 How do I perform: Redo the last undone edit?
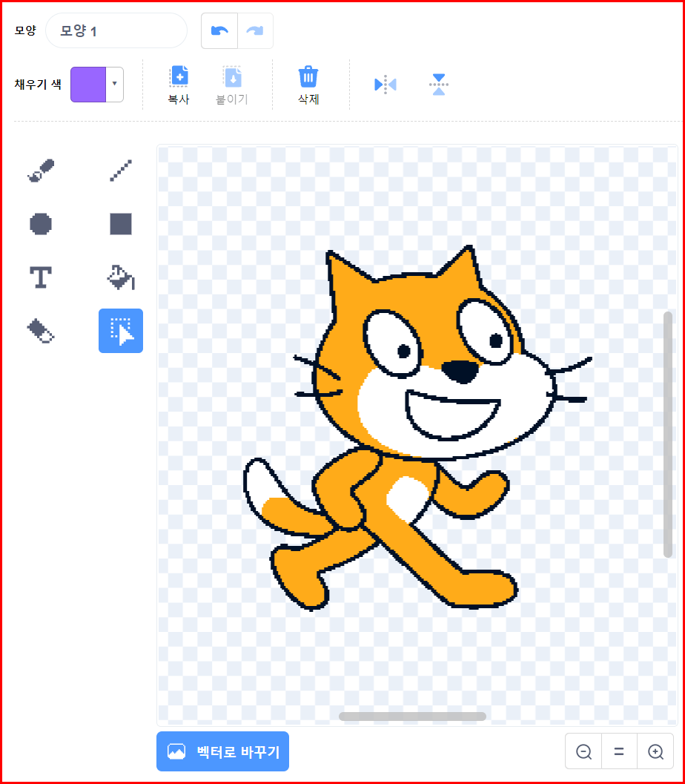pos(255,31)
